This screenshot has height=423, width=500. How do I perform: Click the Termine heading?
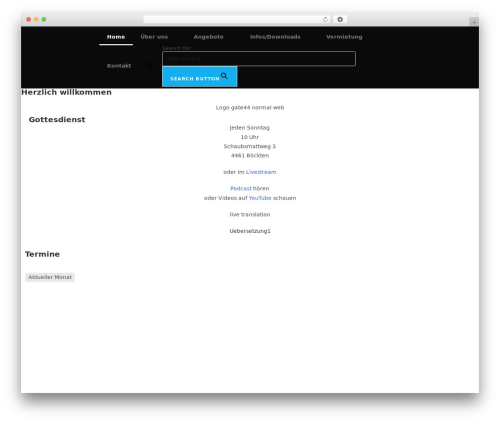[42, 254]
